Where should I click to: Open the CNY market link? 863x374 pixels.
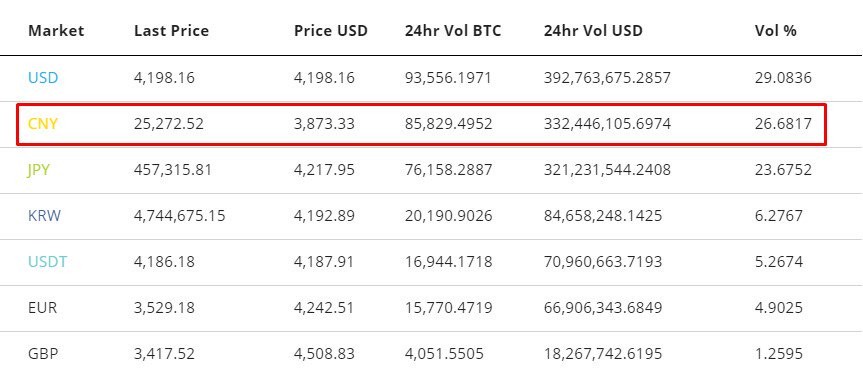pos(43,124)
